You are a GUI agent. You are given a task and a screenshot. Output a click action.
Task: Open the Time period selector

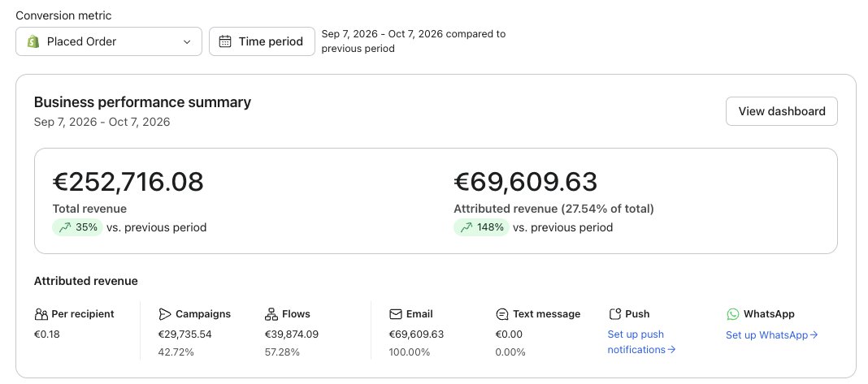(x=262, y=41)
